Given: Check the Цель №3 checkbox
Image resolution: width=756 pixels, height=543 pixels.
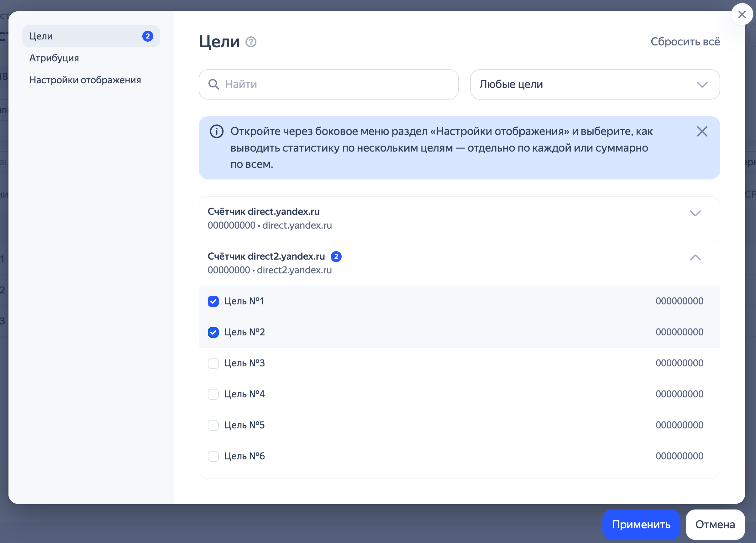Looking at the screenshot, I should (213, 363).
